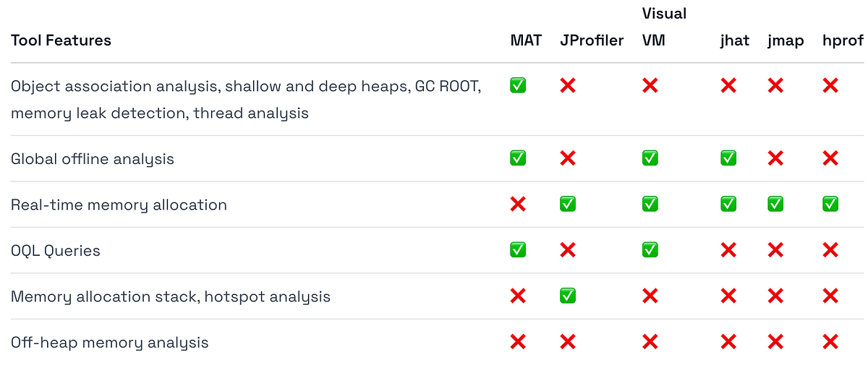Screen dimensions: 868x365
Task: Click jmap green check for Real-time memory allocation
Action: [775, 205]
